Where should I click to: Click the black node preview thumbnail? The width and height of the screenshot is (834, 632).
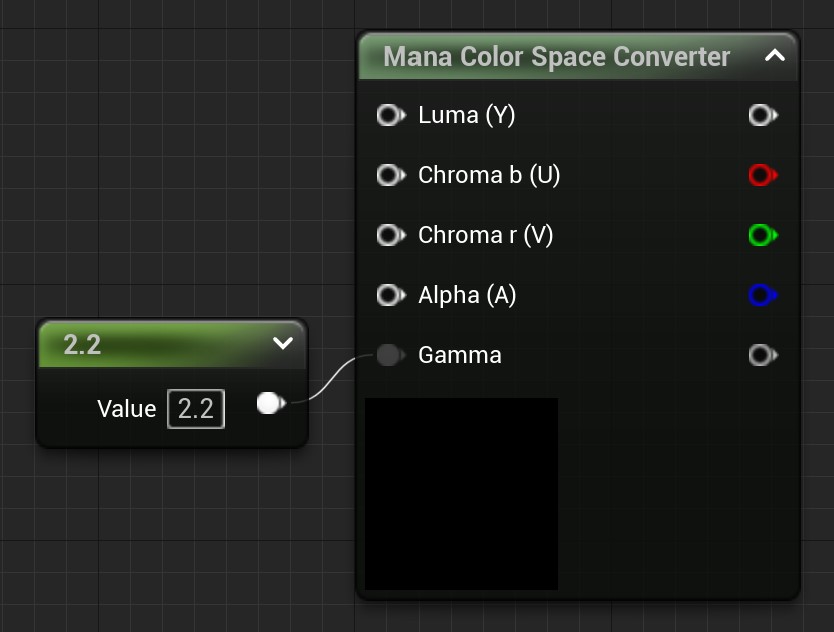click(x=461, y=493)
